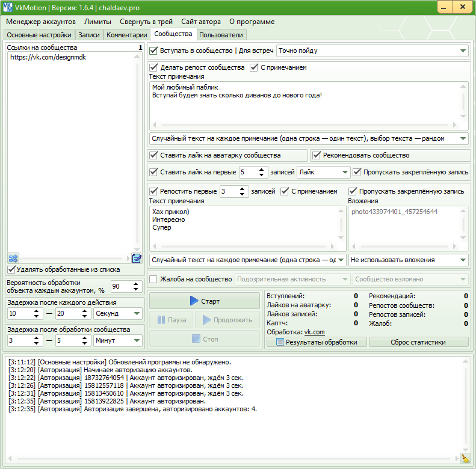Click the shuffle links icon below community list
476x469 pixels.
pyautogui.click(x=13, y=258)
